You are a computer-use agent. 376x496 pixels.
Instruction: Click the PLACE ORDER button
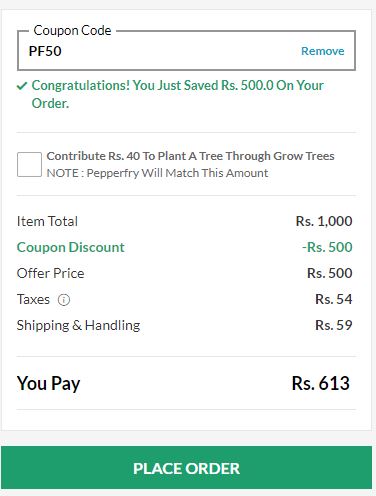pyautogui.click(x=186, y=468)
